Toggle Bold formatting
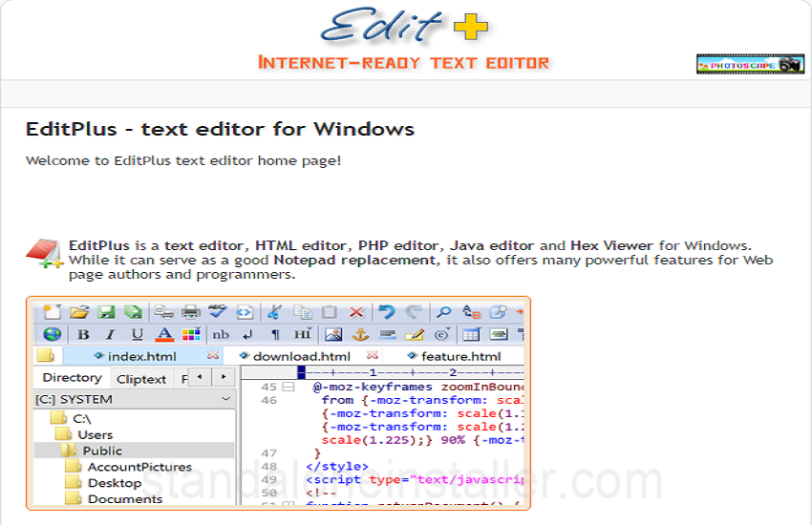 coord(83,335)
